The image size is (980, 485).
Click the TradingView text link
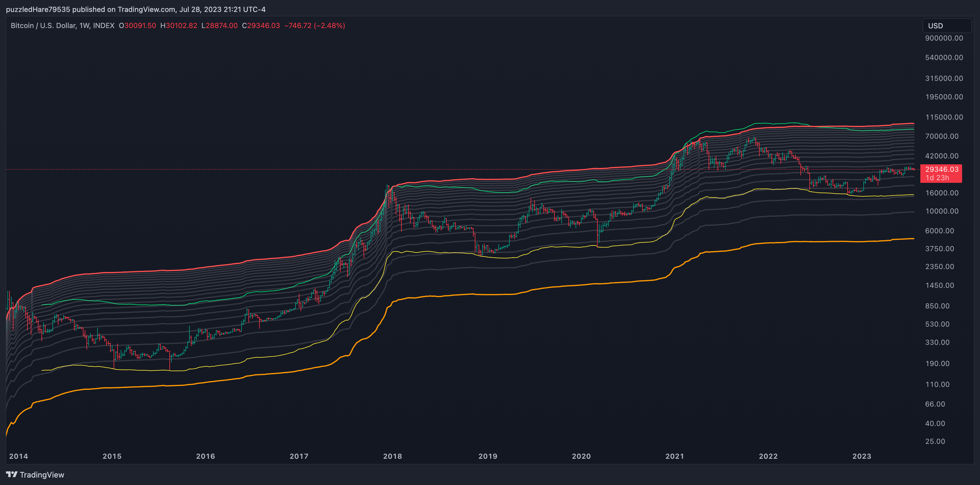pos(42,475)
